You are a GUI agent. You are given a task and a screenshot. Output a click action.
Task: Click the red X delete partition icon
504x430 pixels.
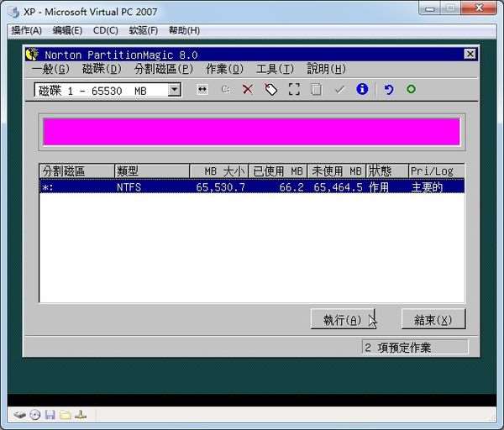click(248, 89)
